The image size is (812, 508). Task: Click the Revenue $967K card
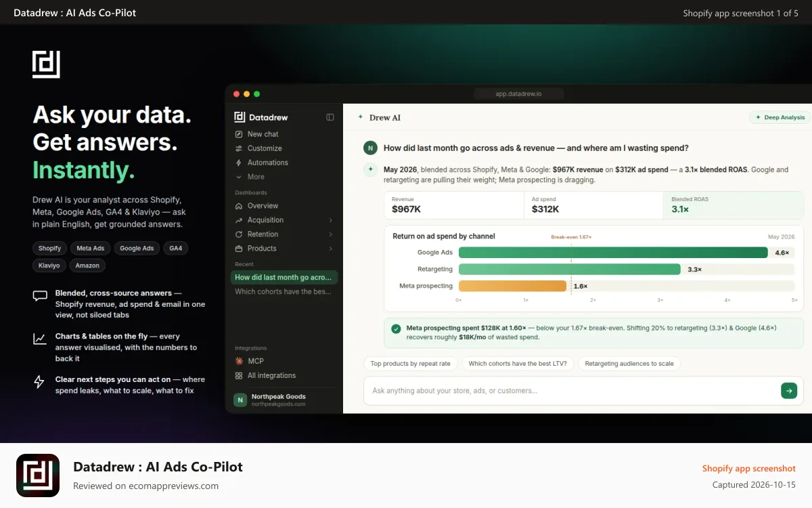pos(454,205)
